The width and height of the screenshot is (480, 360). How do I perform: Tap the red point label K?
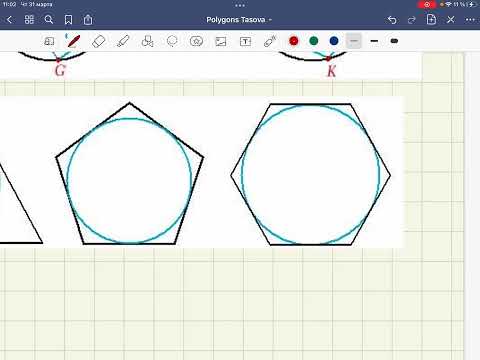coord(331,71)
